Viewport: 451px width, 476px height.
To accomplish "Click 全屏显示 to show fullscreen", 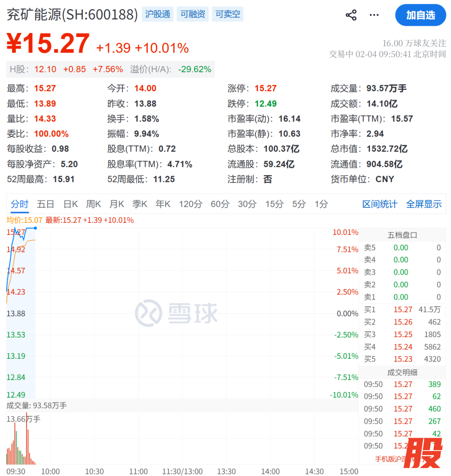I will click(x=424, y=204).
